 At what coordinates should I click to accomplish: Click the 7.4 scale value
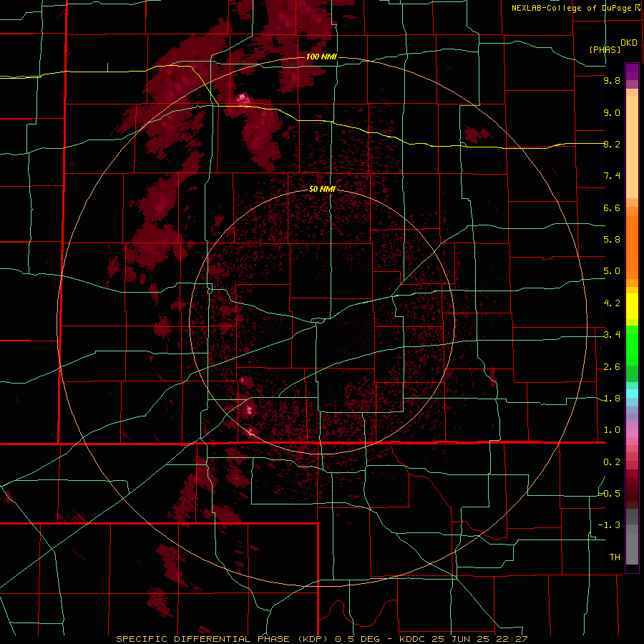pos(612,176)
